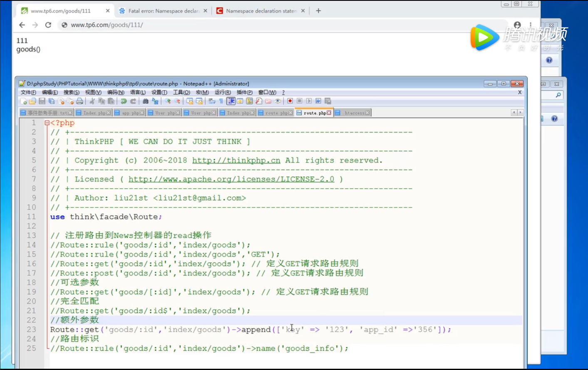Open the Replace dialog icon
The height and width of the screenshot is (370, 588).
(x=155, y=101)
